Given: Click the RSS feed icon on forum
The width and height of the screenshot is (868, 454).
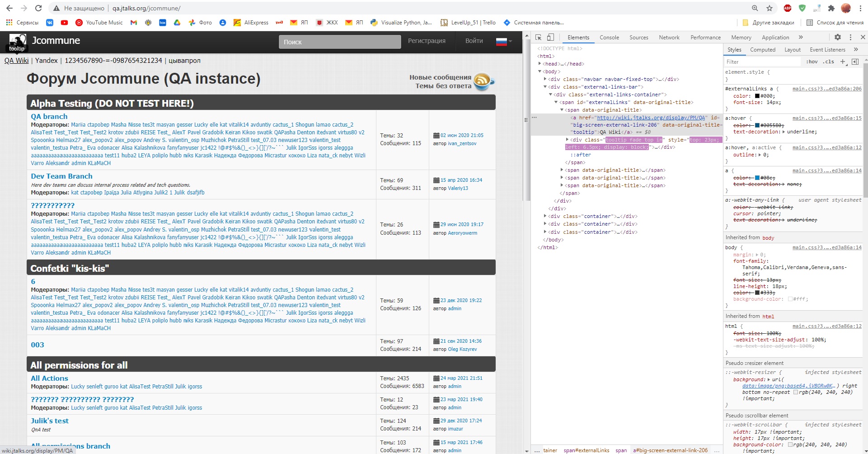Looking at the screenshot, I should (483, 82).
